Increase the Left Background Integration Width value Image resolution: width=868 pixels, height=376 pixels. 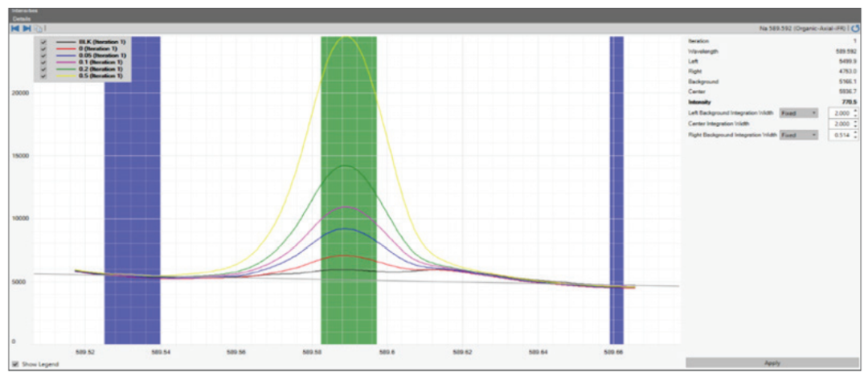(855, 111)
